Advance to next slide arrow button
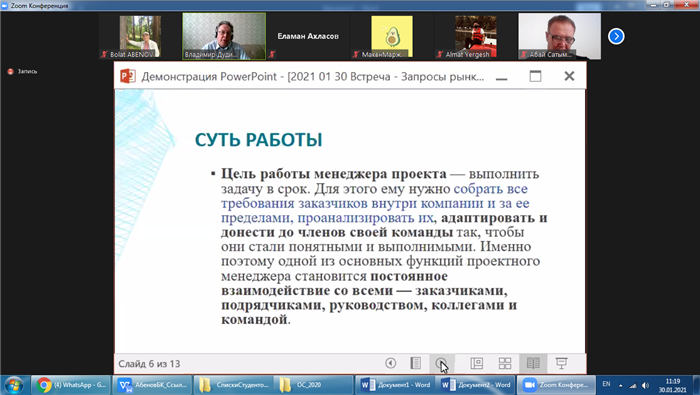Image resolution: width=700 pixels, height=395 pixels. pyautogui.click(x=441, y=363)
